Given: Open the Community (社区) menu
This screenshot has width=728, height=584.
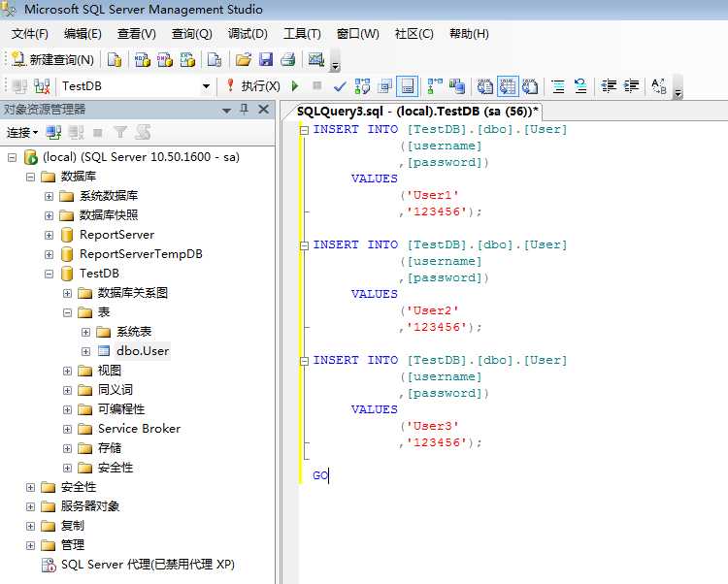Looking at the screenshot, I should pos(414,34).
